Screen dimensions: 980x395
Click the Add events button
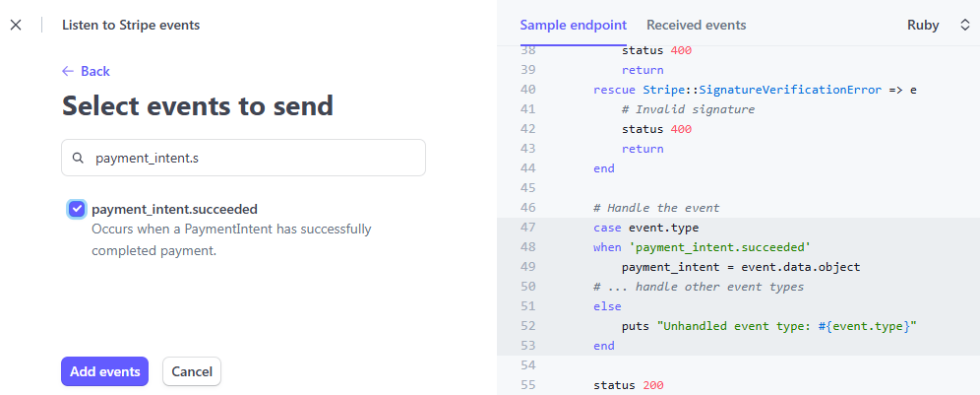[x=104, y=371]
